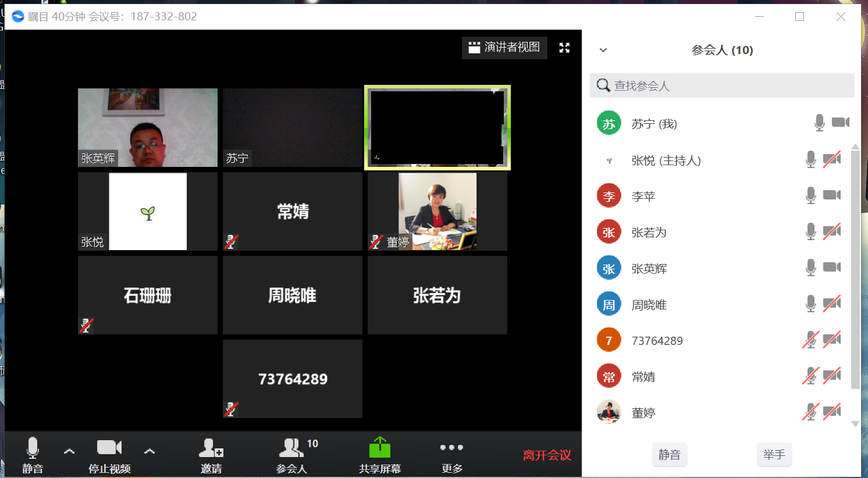Click the red 张 avatar beside 张若为

click(609, 232)
